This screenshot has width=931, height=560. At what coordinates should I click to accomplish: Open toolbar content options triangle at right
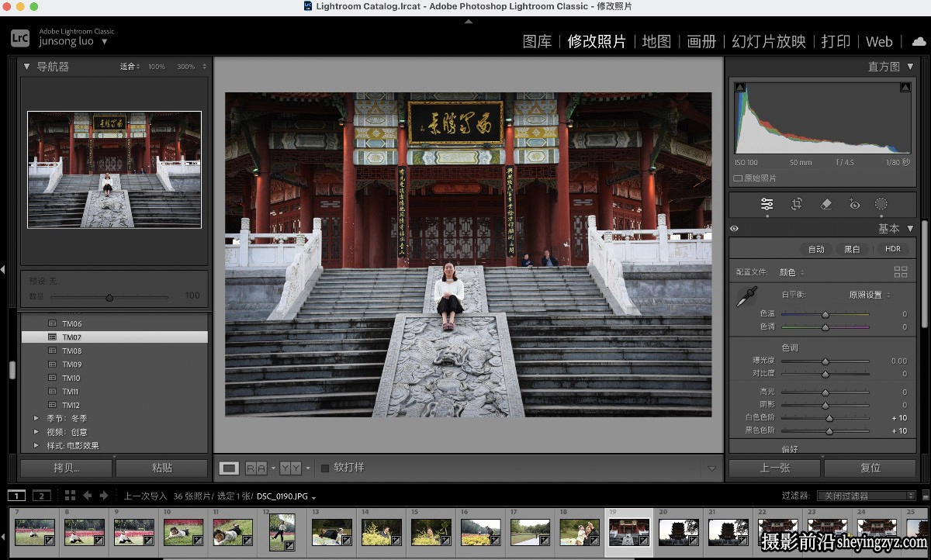point(711,468)
